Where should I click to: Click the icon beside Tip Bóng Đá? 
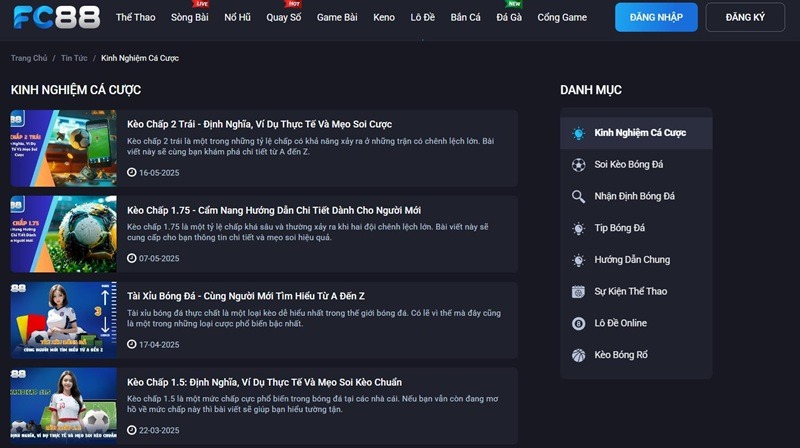coord(578,229)
